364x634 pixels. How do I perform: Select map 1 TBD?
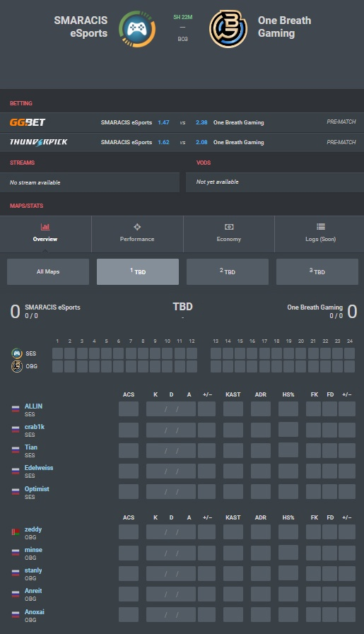pyautogui.click(x=138, y=271)
